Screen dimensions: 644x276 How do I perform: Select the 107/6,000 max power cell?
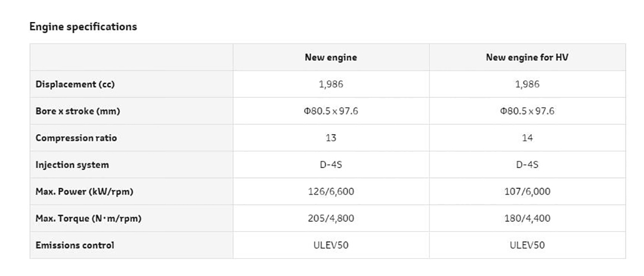point(527,192)
